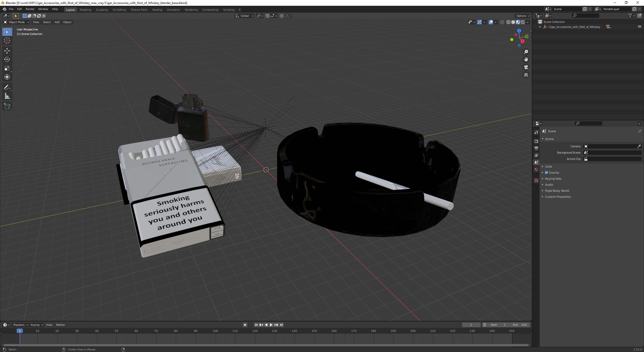This screenshot has width=644, height=352.
Task: Click the pin icon in Scene properties
Action: [x=639, y=131]
